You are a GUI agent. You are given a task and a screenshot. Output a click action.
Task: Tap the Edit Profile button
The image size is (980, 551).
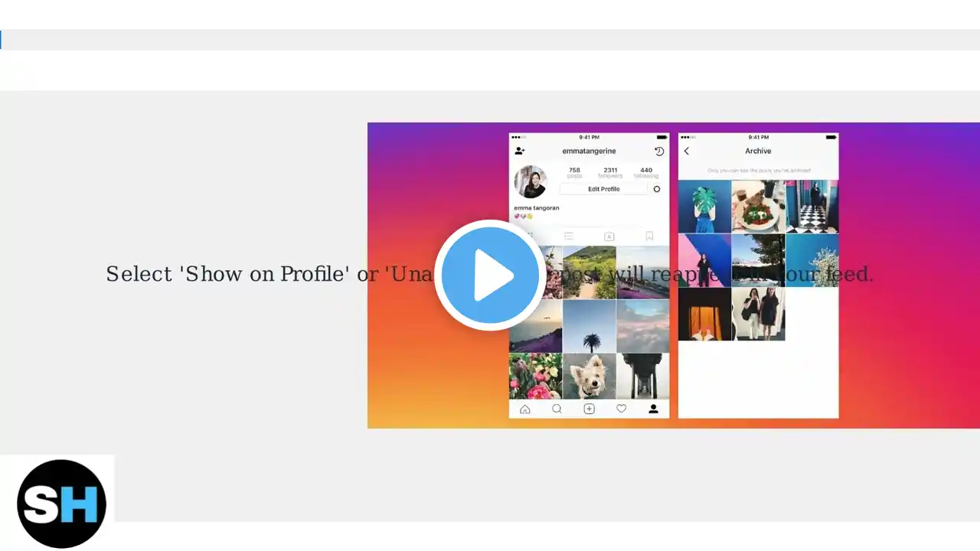[x=604, y=189]
